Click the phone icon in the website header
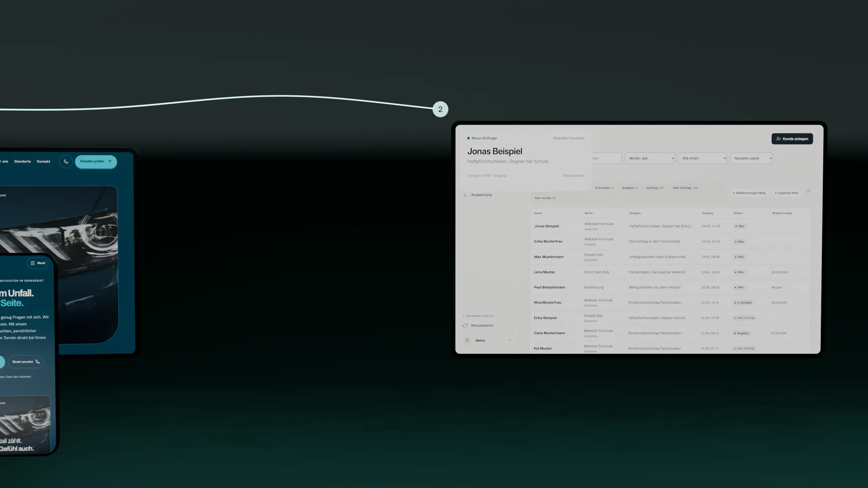The width and height of the screenshot is (868, 488). click(66, 162)
